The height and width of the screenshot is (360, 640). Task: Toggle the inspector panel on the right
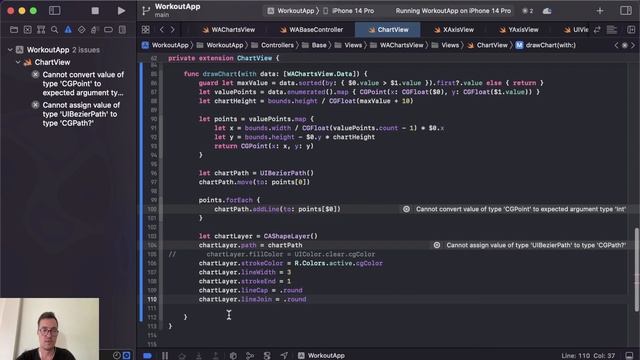click(626, 11)
